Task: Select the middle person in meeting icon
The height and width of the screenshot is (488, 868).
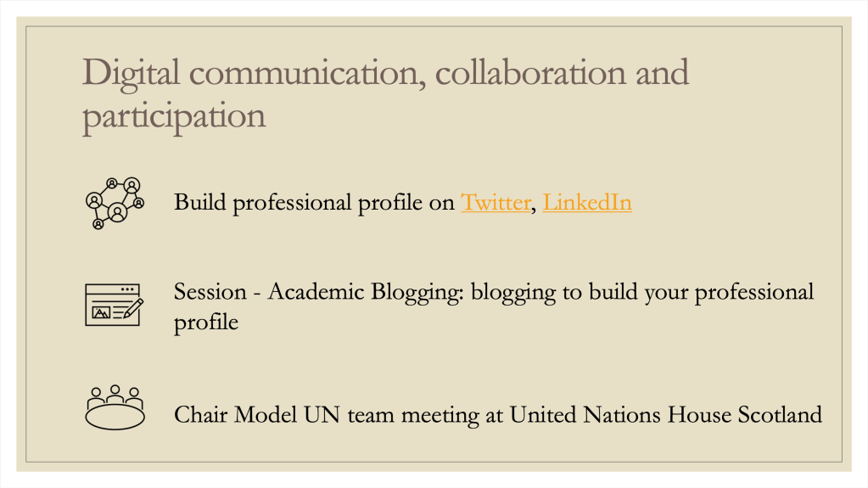Action: [x=115, y=394]
